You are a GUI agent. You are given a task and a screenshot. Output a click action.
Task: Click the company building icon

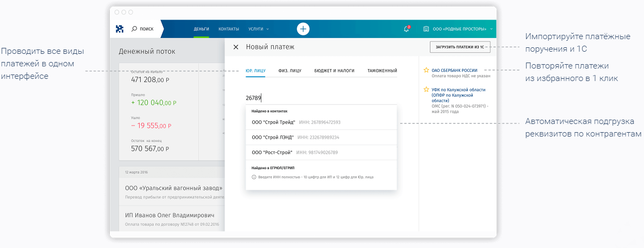pyautogui.click(x=426, y=29)
